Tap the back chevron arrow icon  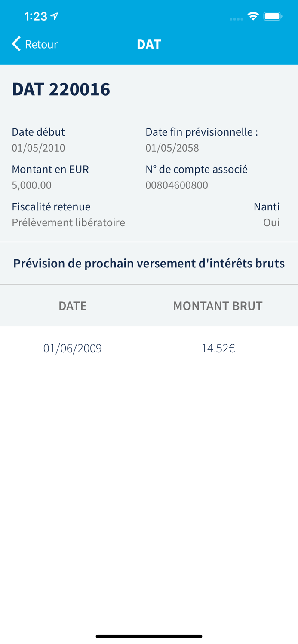pyautogui.click(x=16, y=44)
